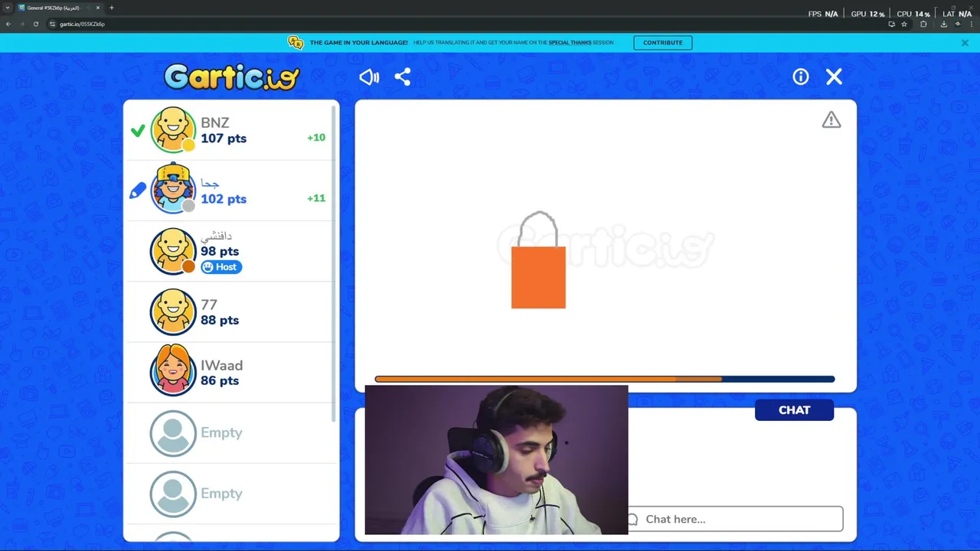This screenshot has height=551, width=980.
Task: Click the browser forward arrow
Action: pos(21,24)
